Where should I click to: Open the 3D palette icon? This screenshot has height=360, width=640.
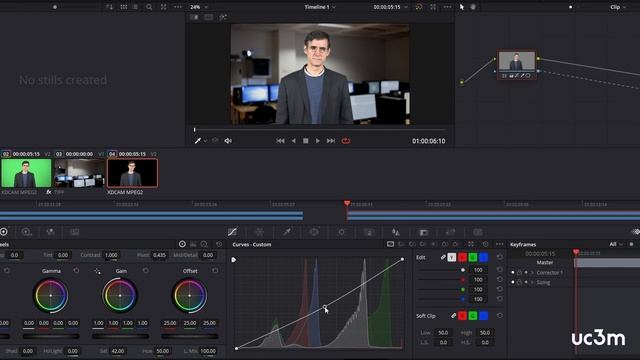[478, 232]
